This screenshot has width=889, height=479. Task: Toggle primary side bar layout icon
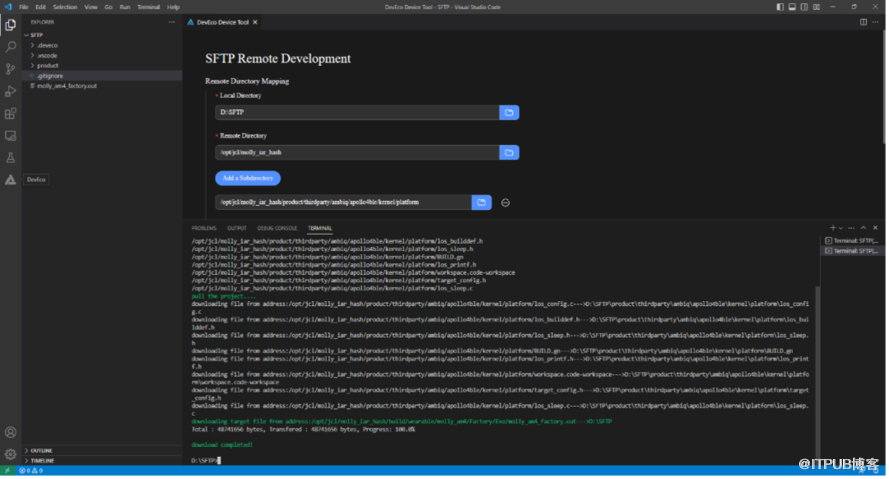click(x=782, y=7)
